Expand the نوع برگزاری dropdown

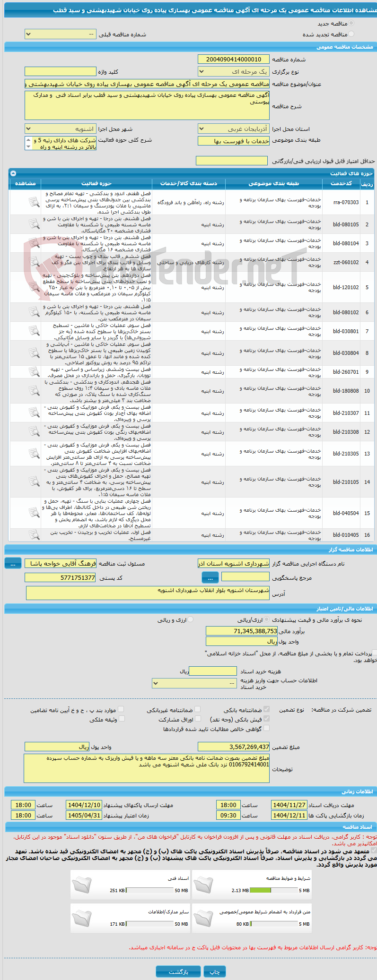pyautogui.click(x=234, y=72)
